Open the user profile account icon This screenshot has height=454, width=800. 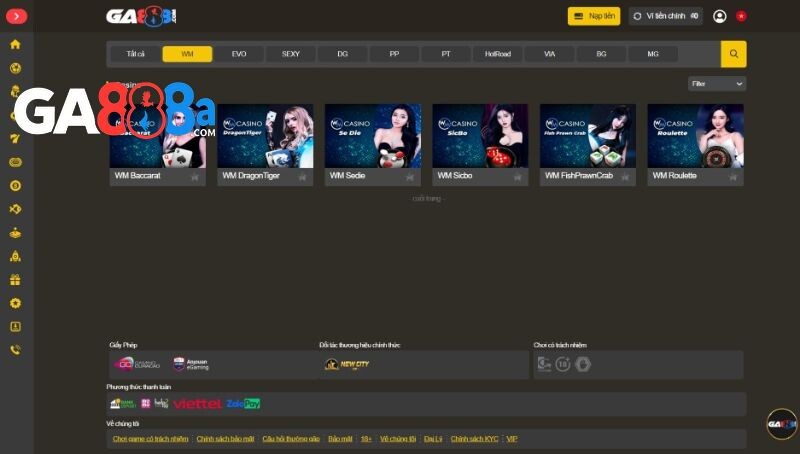click(719, 16)
